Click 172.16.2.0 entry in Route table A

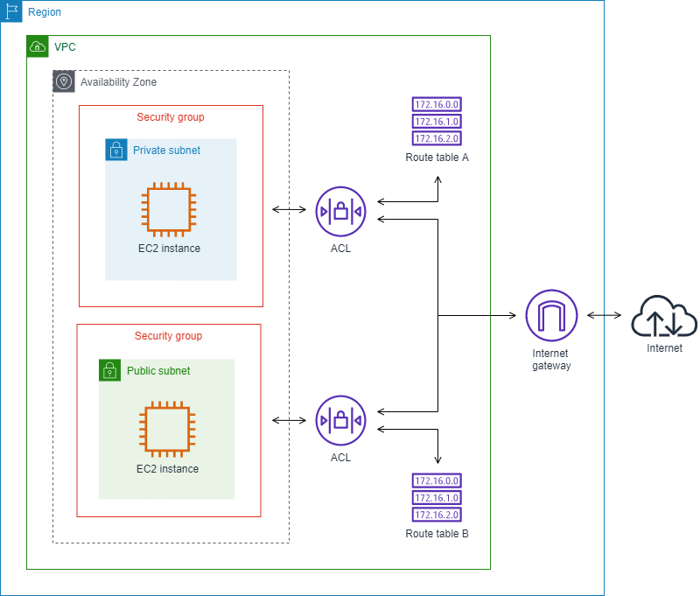pos(437,138)
